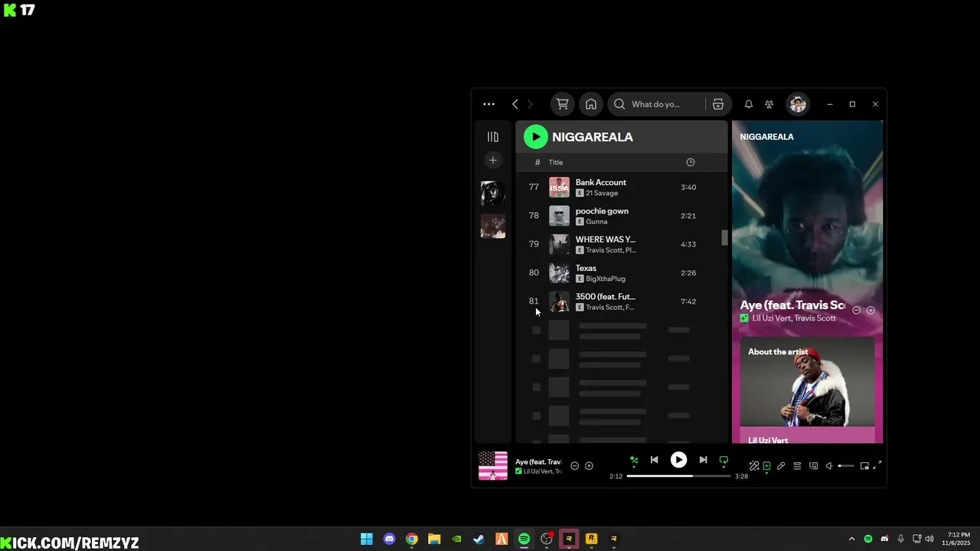Click the playlist title NIGGAREALA in header
This screenshot has width=980, height=551.
593,137
